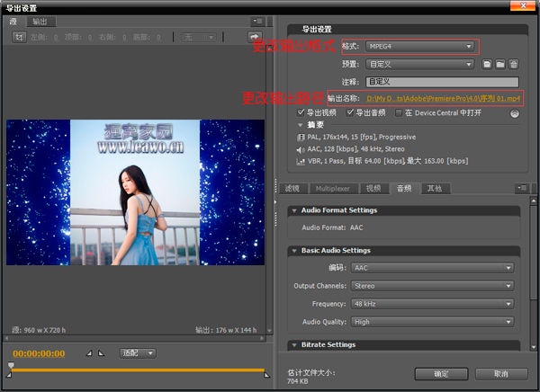This screenshot has height=392, width=540.
Task: Open the 适配 zoom dropdown
Action: point(138,353)
